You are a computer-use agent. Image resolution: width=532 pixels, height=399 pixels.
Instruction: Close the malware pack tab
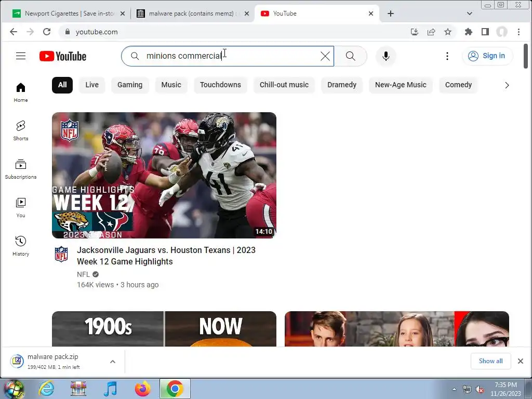pyautogui.click(x=247, y=14)
